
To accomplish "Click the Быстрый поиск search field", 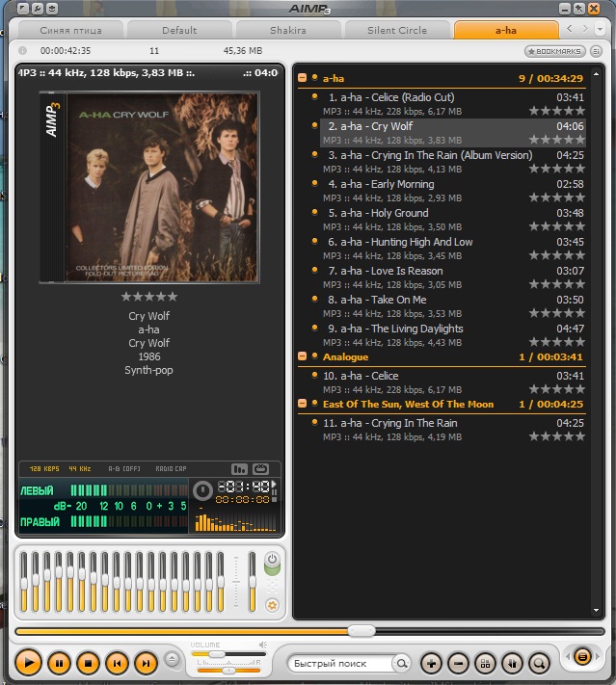I will tap(341, 664).
